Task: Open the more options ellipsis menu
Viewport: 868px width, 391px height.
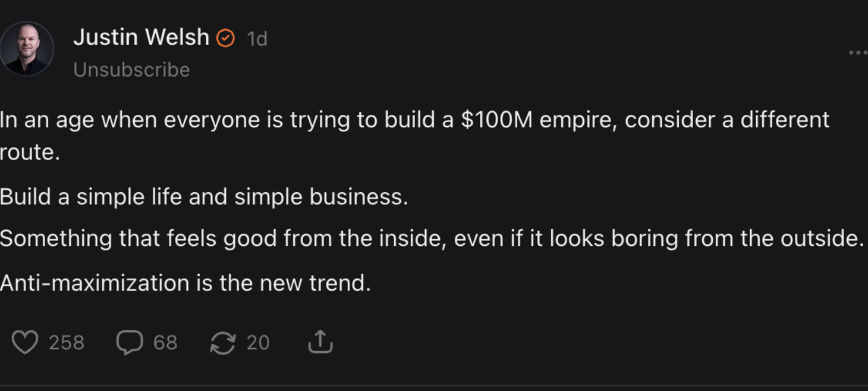Action: click(857, 52)
